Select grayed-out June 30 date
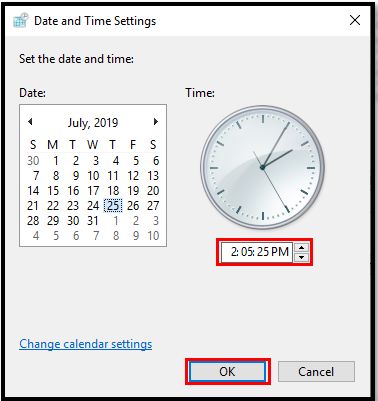Screen dimensions: 378x401 point(33,161)
